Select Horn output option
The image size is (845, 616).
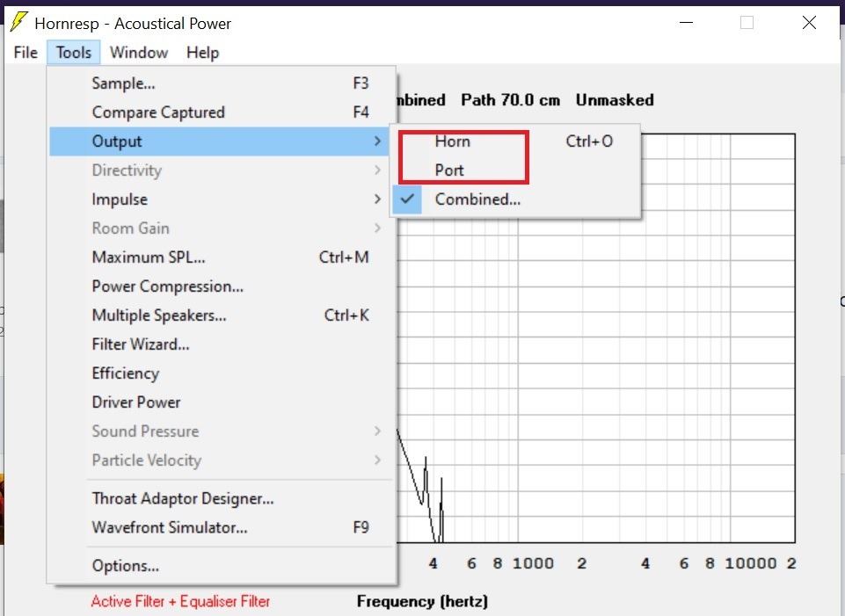pos(516,141)
